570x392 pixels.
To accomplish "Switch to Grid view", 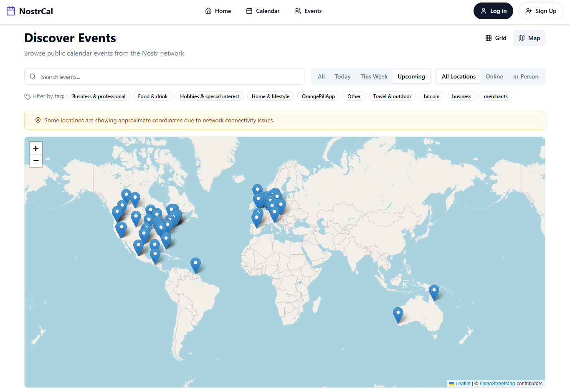I will (496, 38).
